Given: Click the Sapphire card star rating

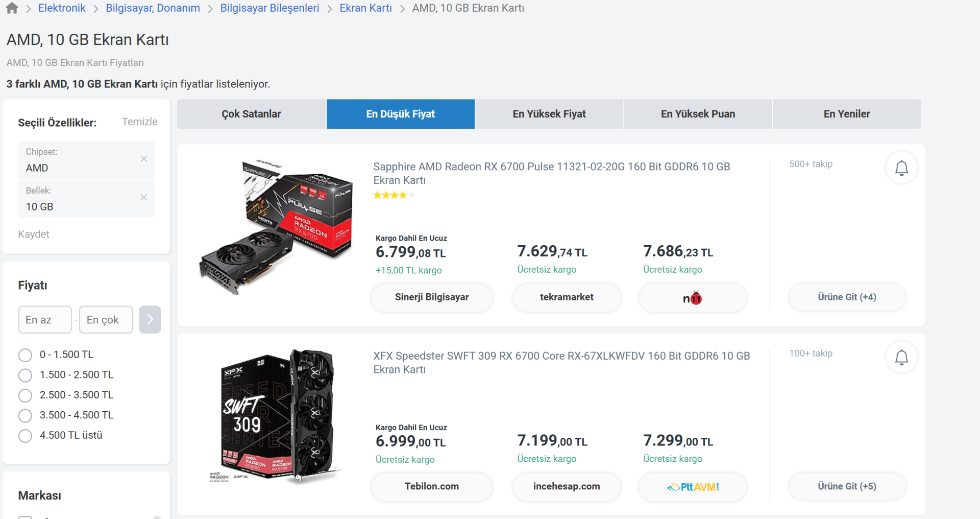Looking at the screenshot, I should point(394,195).
